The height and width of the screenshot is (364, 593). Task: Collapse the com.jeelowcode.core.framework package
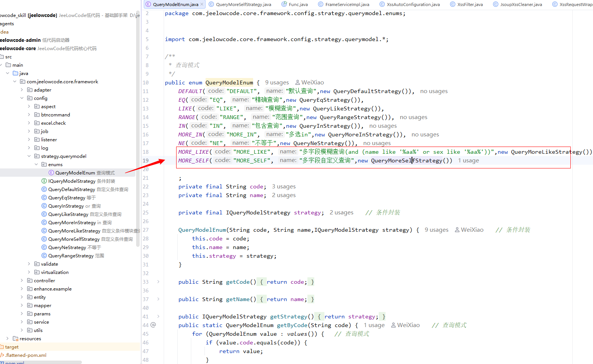click(15, 81)
